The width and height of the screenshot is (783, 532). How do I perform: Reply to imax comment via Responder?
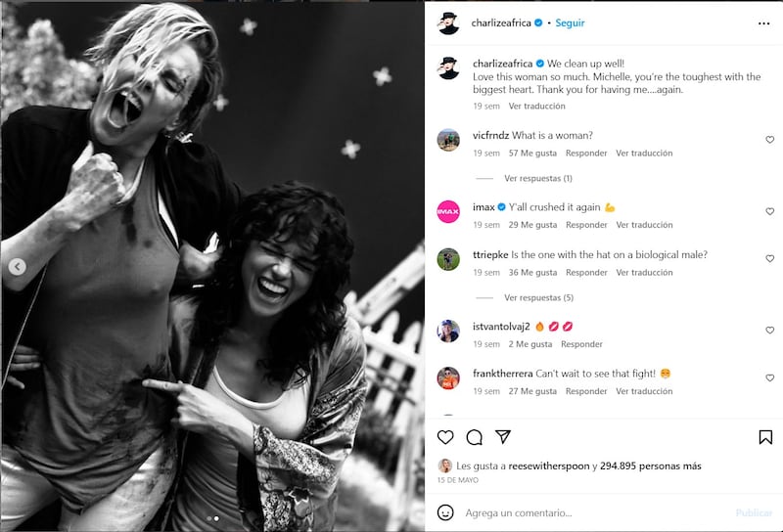[586, 225]
